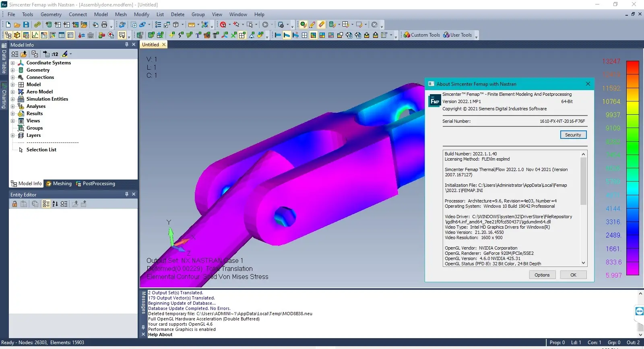Expand the Layers tree node
The image size is (644, 349).
(x=12, y=135)
